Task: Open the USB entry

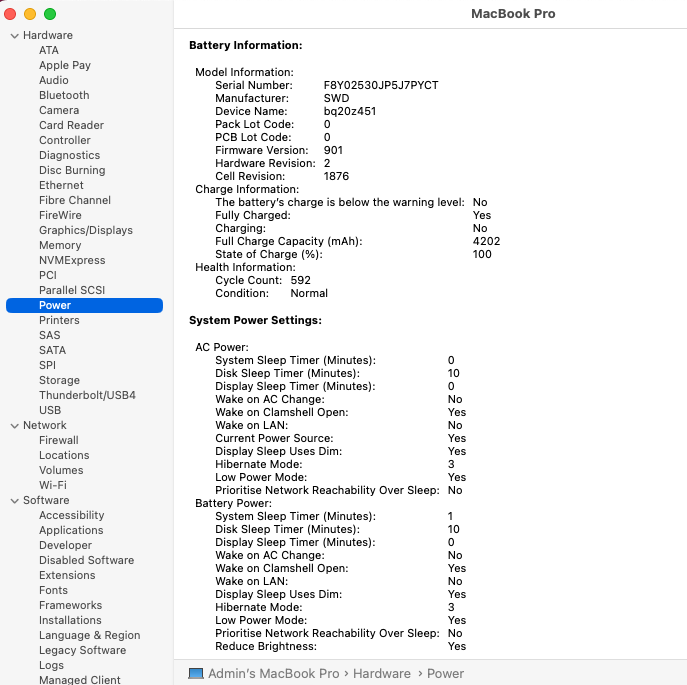Action: pyautogui.click(x=50, y=410)
